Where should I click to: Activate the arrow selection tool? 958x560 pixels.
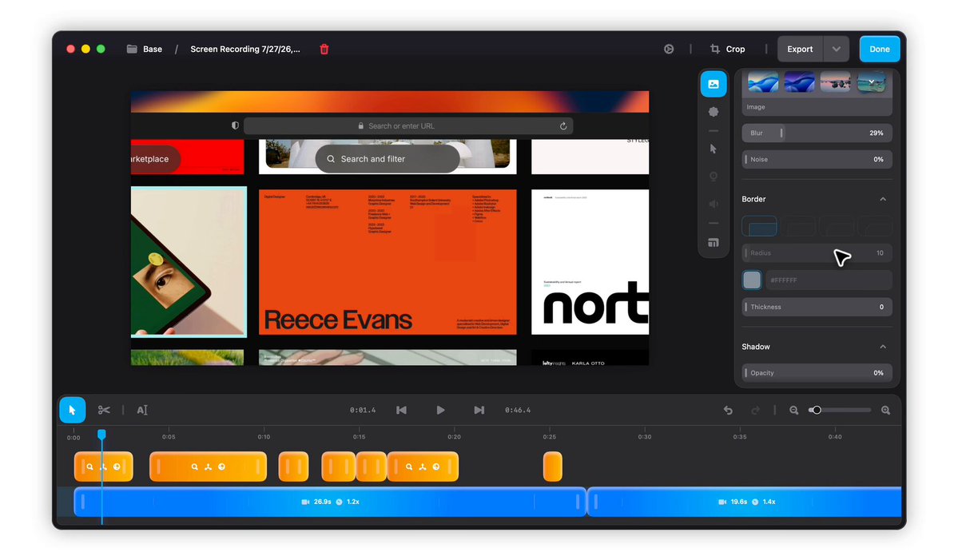[x=72, y=411]
